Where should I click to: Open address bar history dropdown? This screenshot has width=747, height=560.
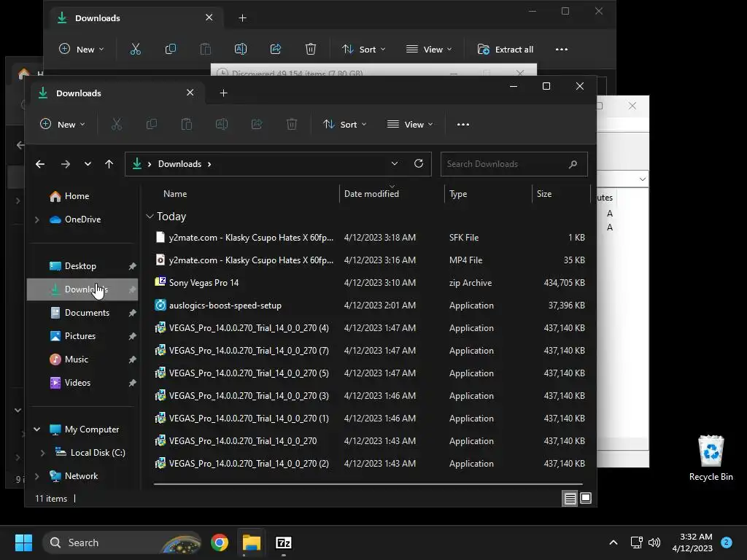395,164
